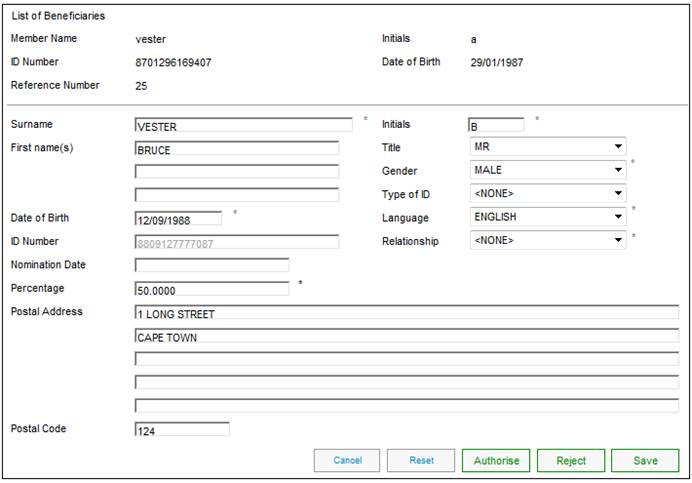The height and width of the screenshot is (483, 692).
Task: Click the empty field directly below BRUCE
Action: pos(236,172)
